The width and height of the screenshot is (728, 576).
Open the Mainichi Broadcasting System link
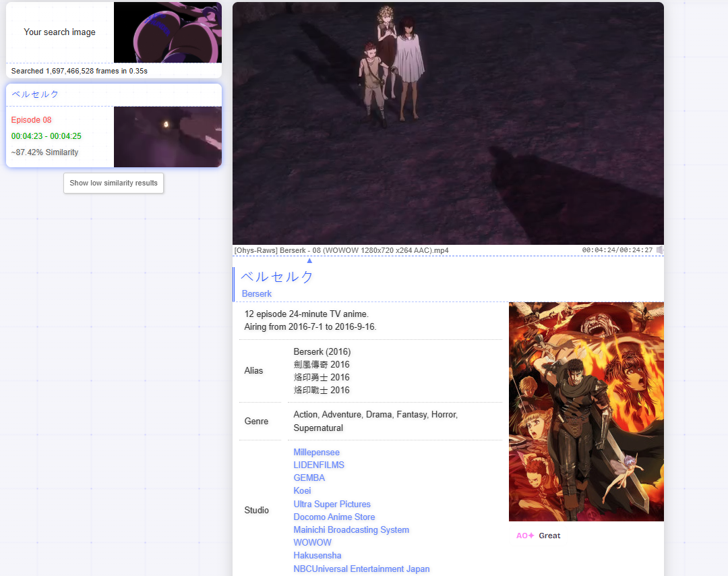351,530
